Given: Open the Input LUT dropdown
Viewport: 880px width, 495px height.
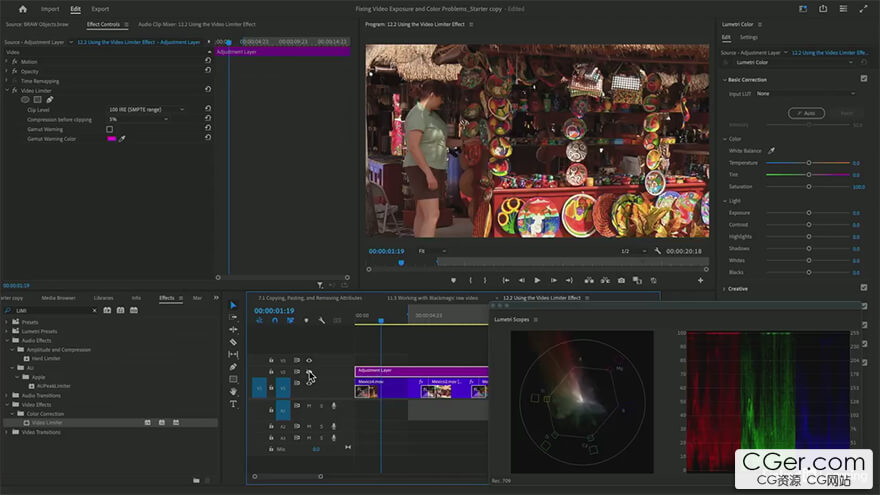Looking at the screenshot, I should pos(806,93).
